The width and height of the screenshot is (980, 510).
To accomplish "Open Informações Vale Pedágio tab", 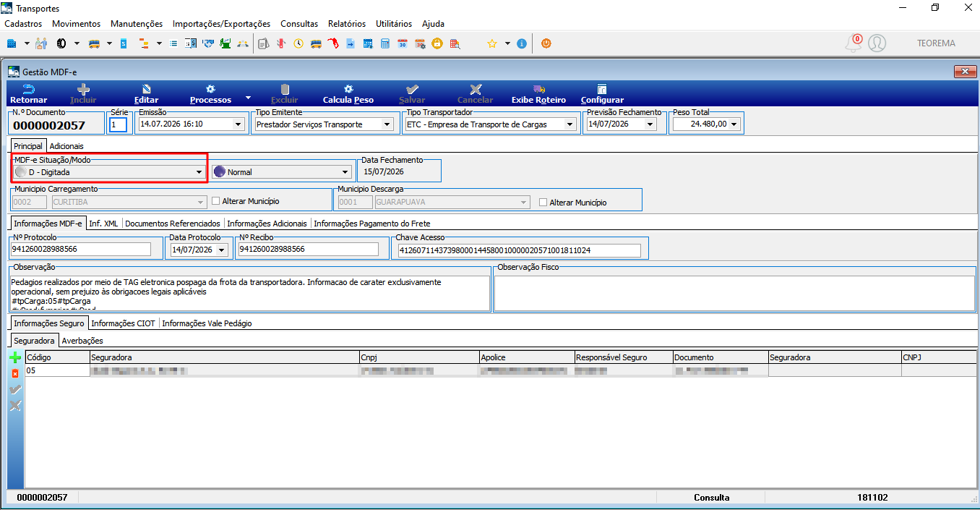I will coord(207,323).
